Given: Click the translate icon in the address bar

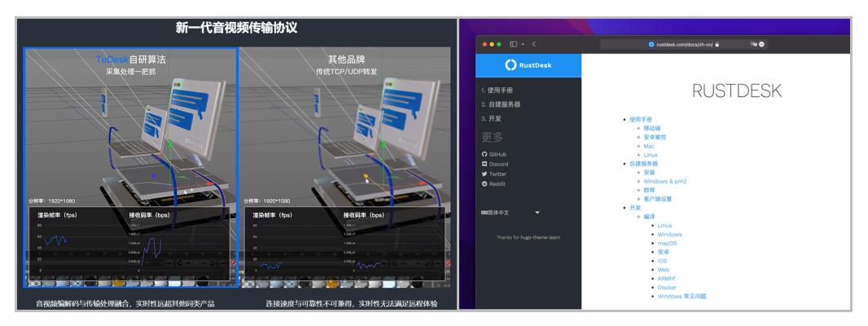Looking at the screenshot, I should coord(753,44).
